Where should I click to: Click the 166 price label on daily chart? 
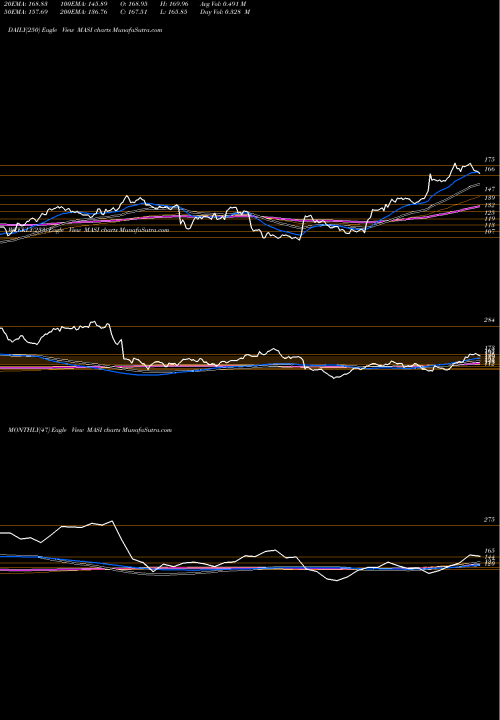tap(489, 169)
